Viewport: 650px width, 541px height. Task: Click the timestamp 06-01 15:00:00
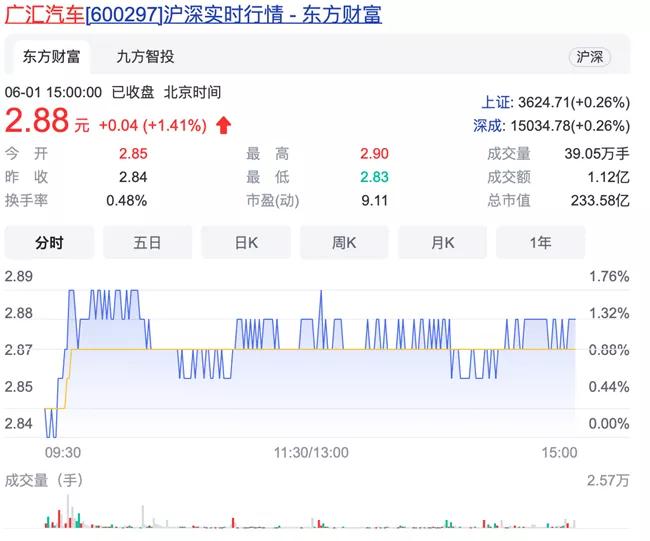coord(53,92)
